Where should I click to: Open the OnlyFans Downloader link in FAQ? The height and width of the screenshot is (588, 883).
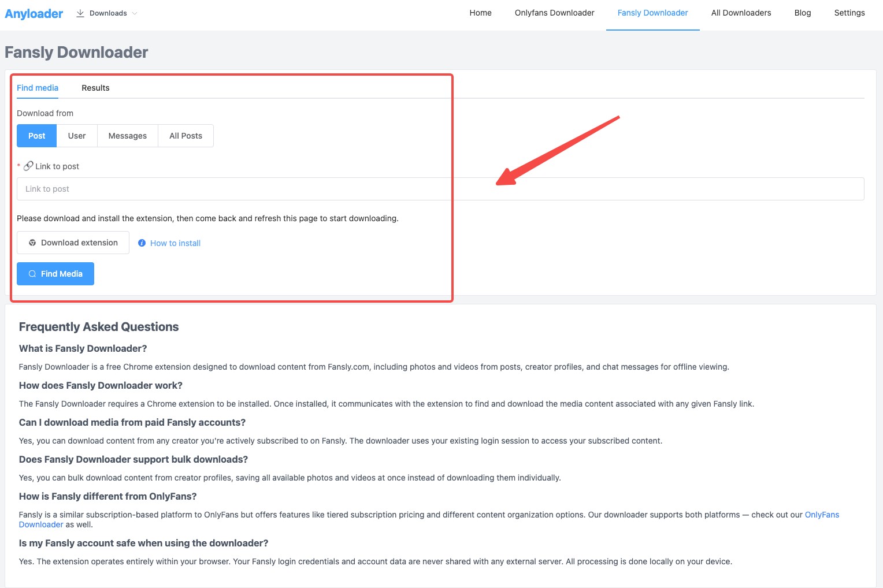(x=822, y=515)
